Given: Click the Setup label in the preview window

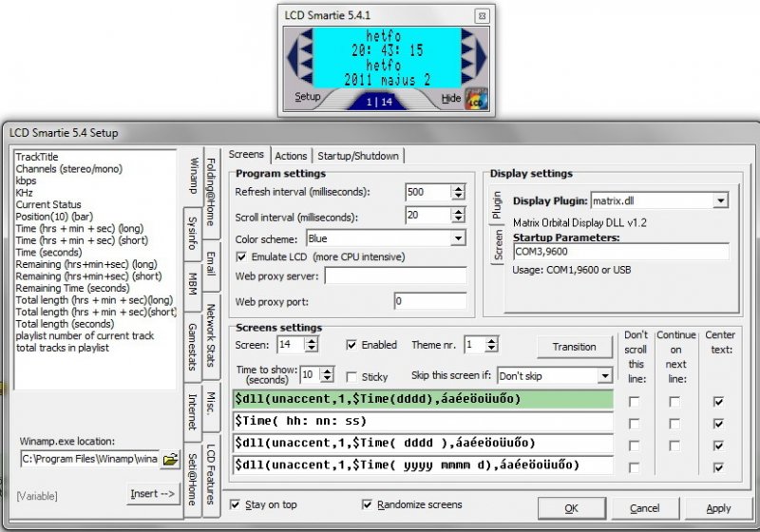Looking at the screenshot, I should 307,96.
